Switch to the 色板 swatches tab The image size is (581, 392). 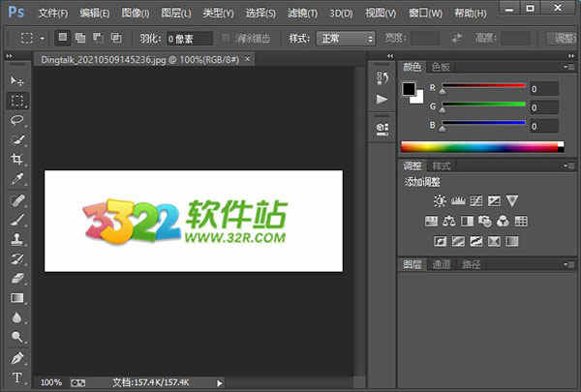pos(441,68)
